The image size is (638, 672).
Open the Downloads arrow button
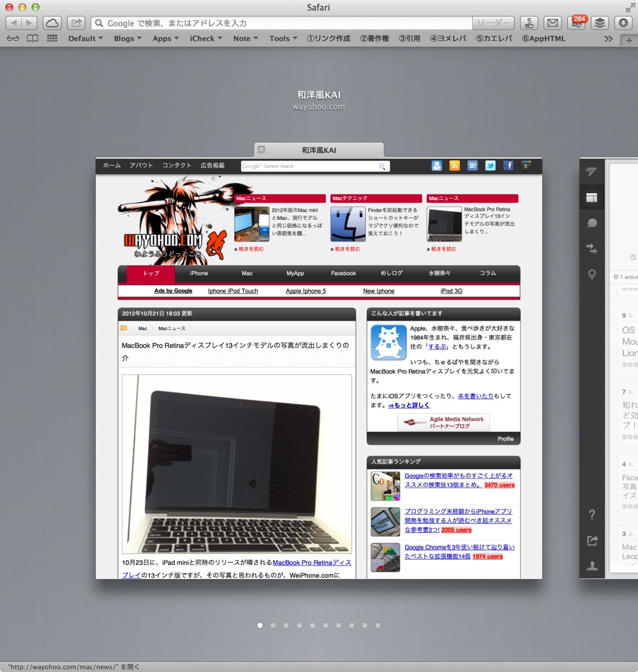[623, 23]
